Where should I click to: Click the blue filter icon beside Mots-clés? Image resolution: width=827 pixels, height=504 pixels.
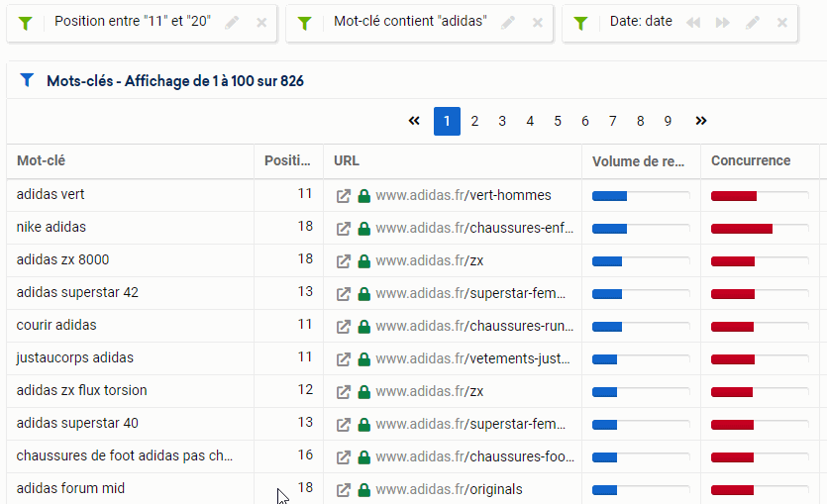27,80
